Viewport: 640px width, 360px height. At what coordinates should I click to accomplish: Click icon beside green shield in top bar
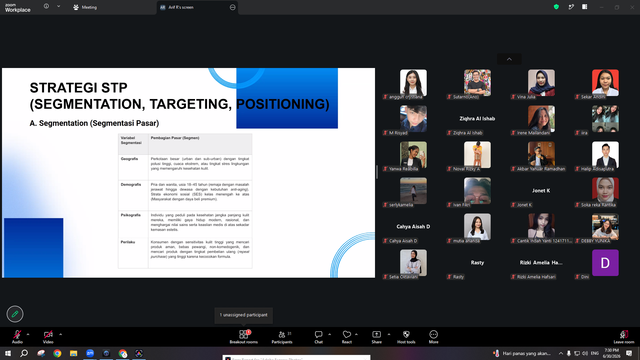pos(571,7)
